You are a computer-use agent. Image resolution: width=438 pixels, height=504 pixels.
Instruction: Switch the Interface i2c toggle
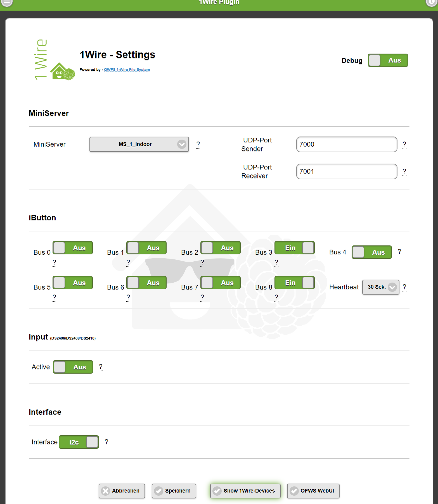coord(79,442)
